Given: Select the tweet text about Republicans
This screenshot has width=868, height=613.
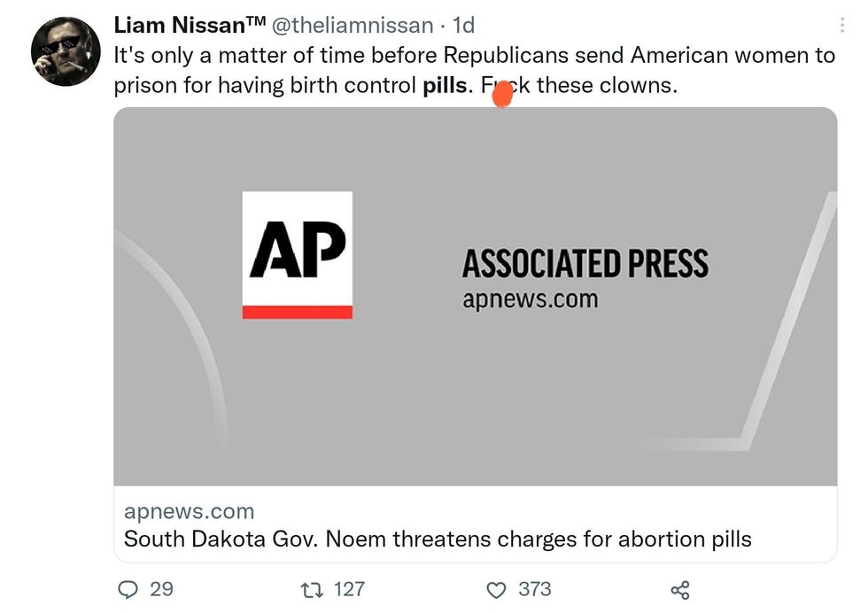Looking at the screenshot, I should click(474, 56).
